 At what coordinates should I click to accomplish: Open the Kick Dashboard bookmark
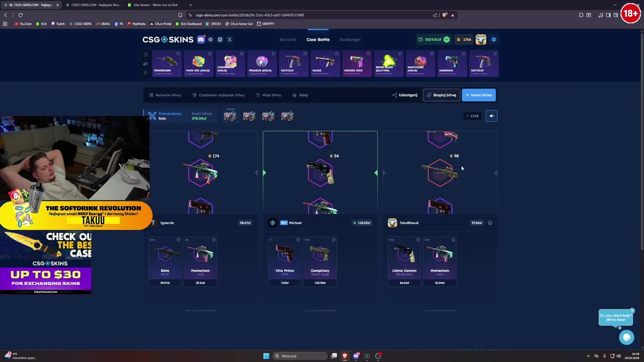(189, 24)
